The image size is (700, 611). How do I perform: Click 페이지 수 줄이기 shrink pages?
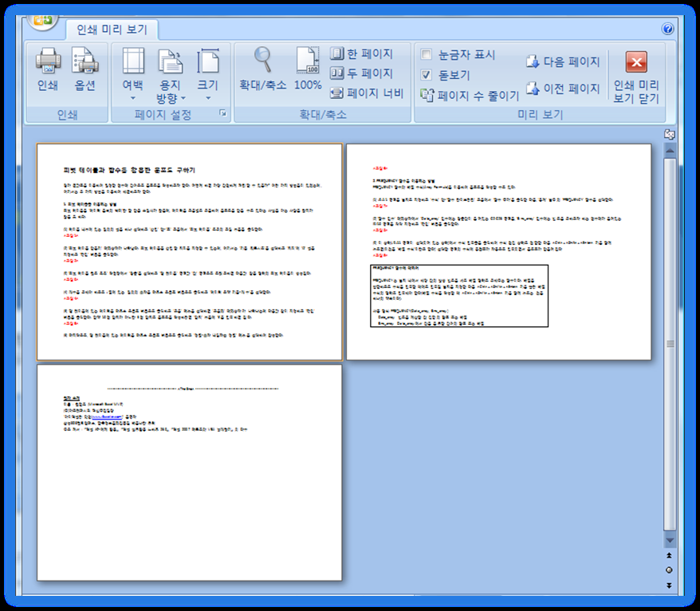pos(470,95)
